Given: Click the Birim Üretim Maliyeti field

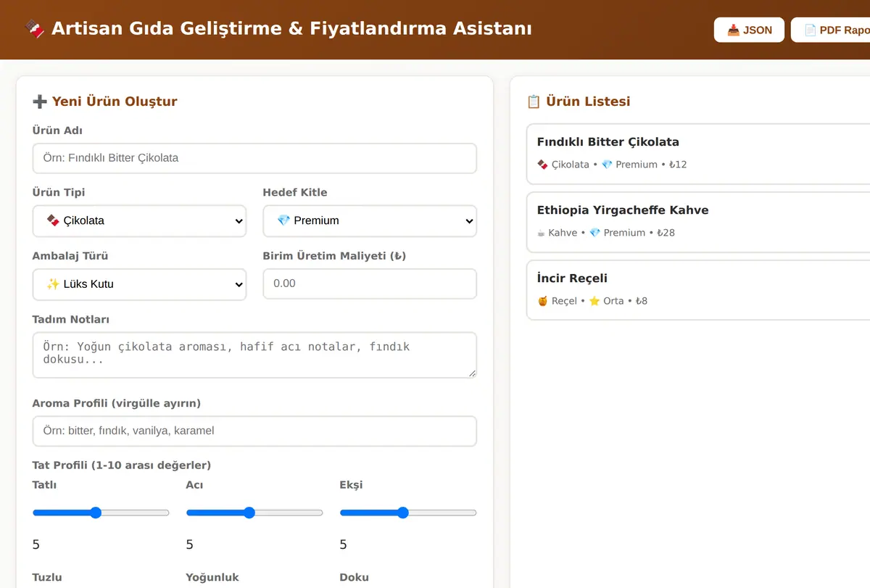Looking at the screenshot, I should point(370,283).
